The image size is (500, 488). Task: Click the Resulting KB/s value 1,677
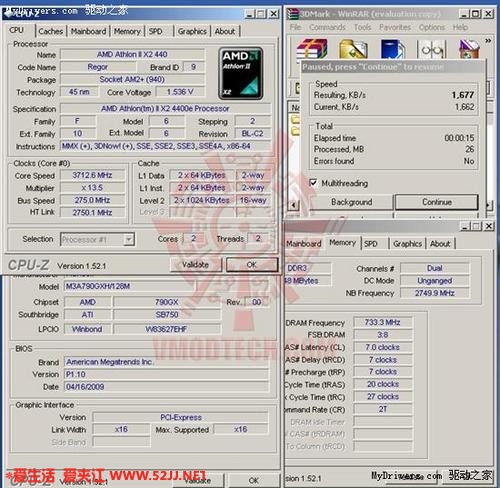pyautogui.click(x=463, y=95)
